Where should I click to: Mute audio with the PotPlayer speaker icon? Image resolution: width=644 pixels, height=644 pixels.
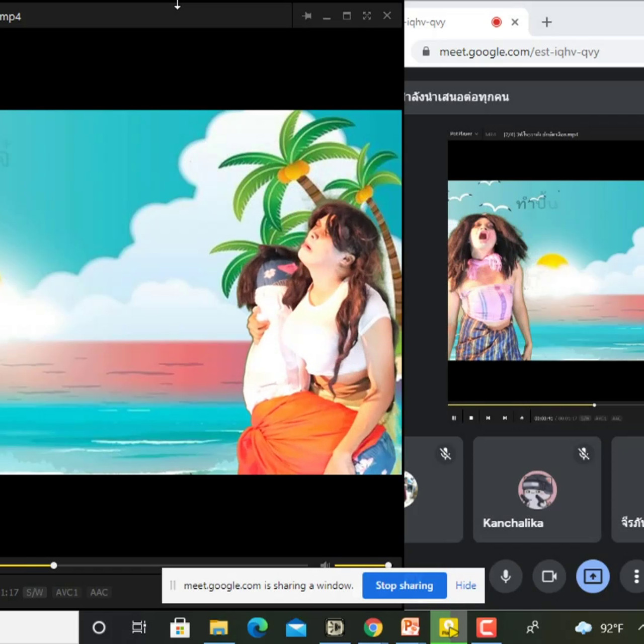[x=325, y=566]
